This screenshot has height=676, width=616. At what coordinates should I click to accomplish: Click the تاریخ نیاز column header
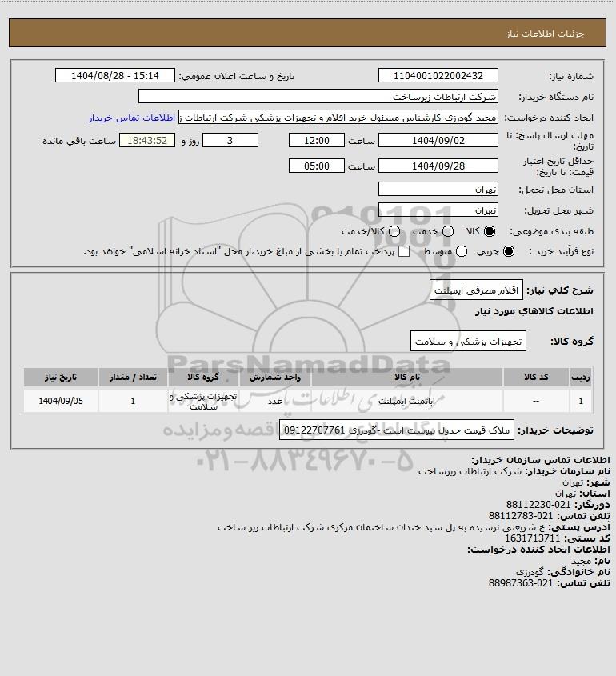tap(61, 378)
